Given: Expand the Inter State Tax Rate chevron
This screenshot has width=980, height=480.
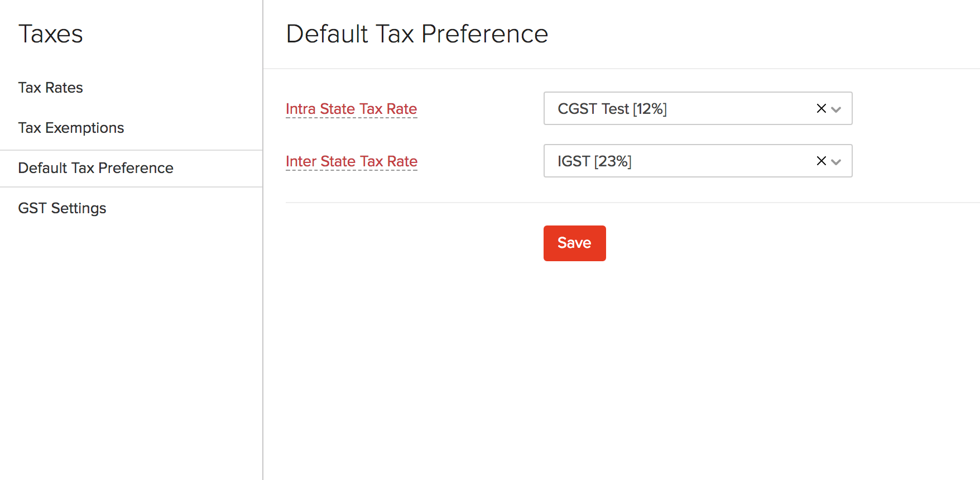Looking at the screenshot, I should pyautogui.click(x=836, y=162).
